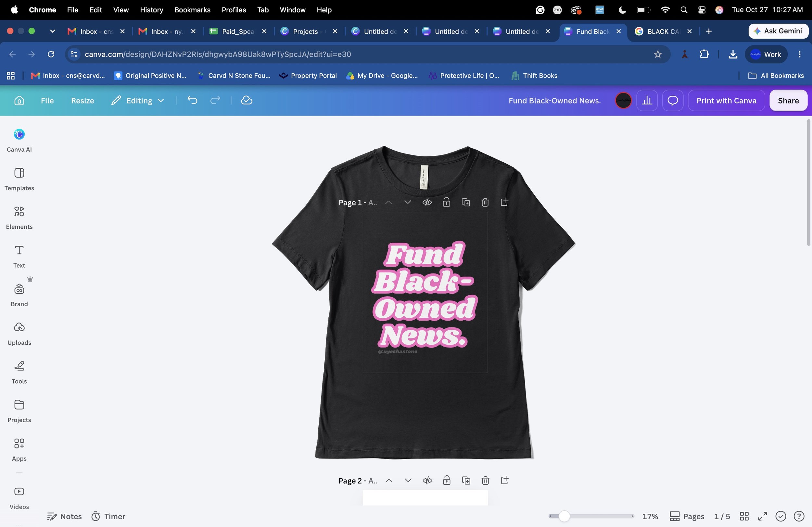
Task: Lock Page 1
Action: click(x=447, y=202)
